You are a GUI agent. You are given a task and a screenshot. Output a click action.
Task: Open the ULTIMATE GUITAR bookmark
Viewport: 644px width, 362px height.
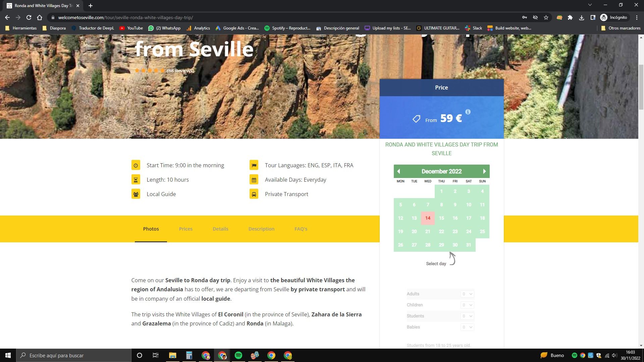[x=438, y=28]
